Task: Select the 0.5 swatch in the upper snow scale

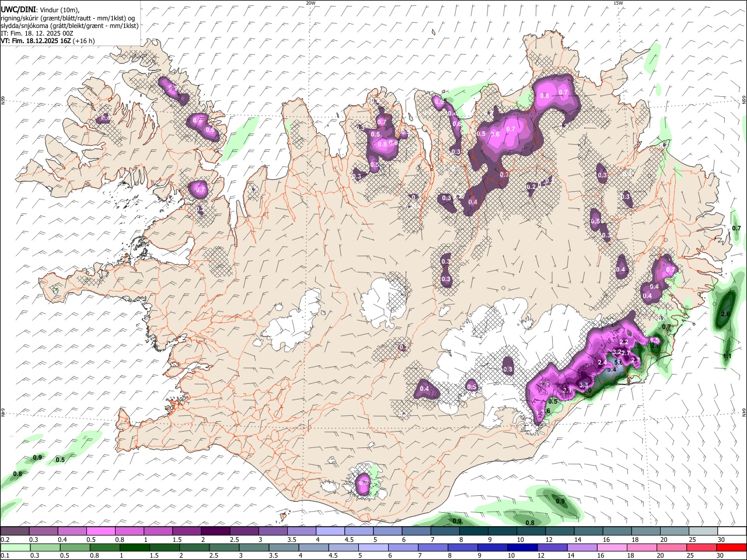Action: point(100,531)
